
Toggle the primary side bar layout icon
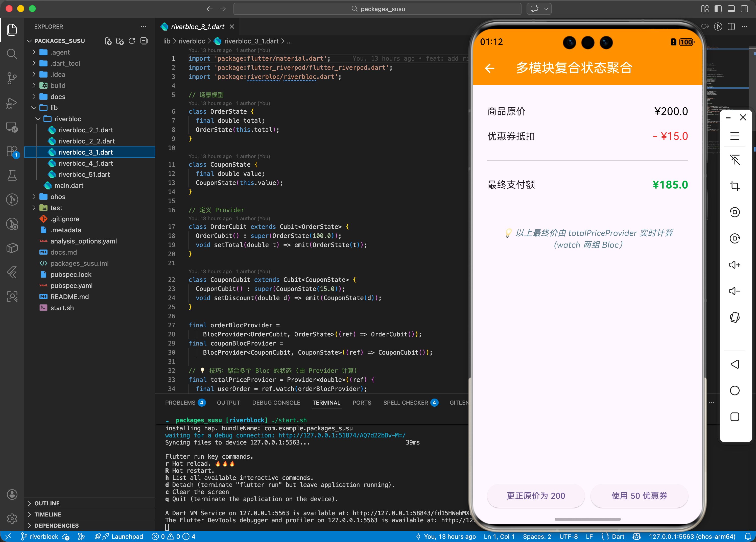718,9
